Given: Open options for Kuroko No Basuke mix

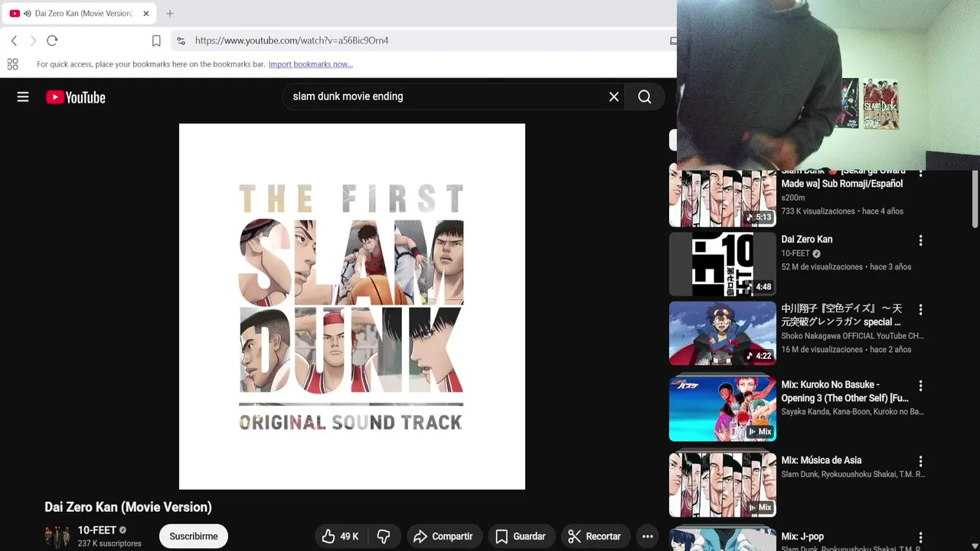Looking at the screenshot, I should [920, 386].
